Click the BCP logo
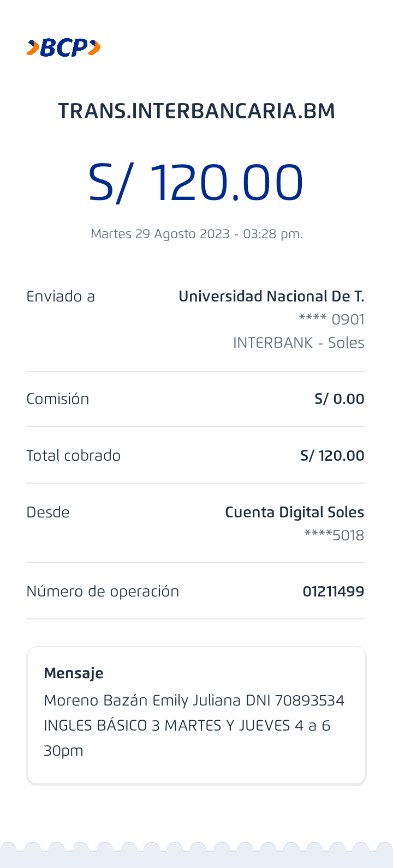Viewport: 393px width, 868px height. (63, 48)
